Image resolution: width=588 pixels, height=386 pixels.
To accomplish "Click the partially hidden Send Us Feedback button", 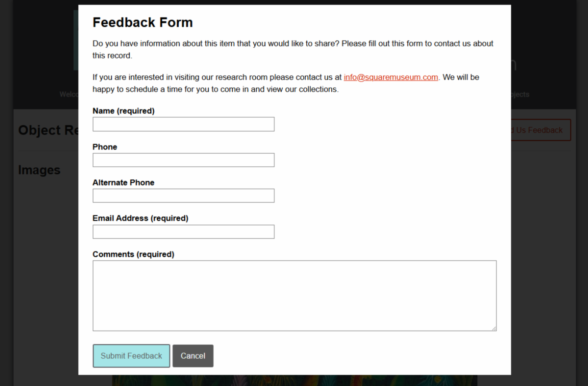I will pos(541,130).
